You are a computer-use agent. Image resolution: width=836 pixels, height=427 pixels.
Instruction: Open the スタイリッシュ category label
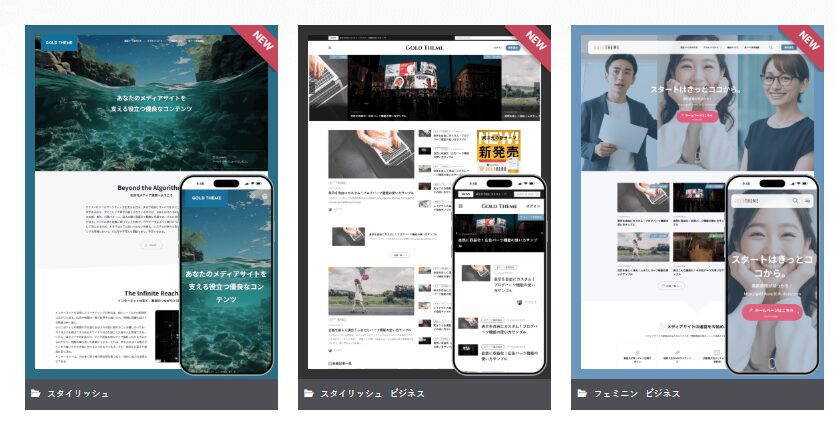point(78,394)
